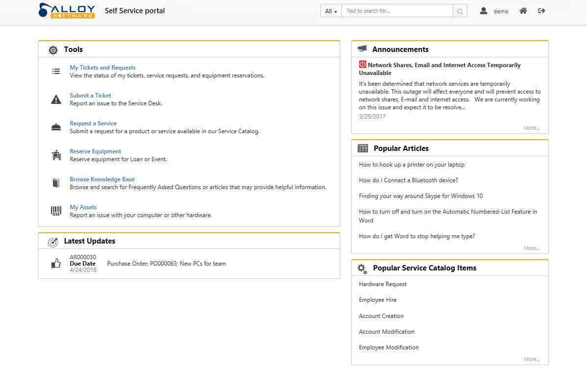Screen dimensions: 587x392
Task: Open the AR000030 update entry
Action: click(83, 257)
